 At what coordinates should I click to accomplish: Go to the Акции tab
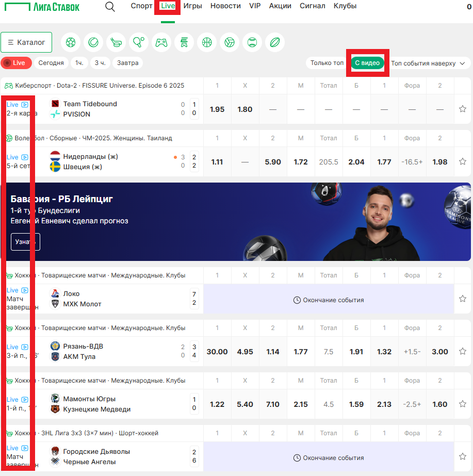pos(280,6)
